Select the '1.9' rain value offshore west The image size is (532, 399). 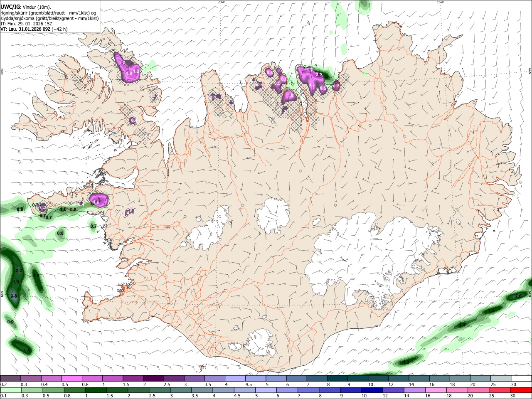click(x=16, y=282)
